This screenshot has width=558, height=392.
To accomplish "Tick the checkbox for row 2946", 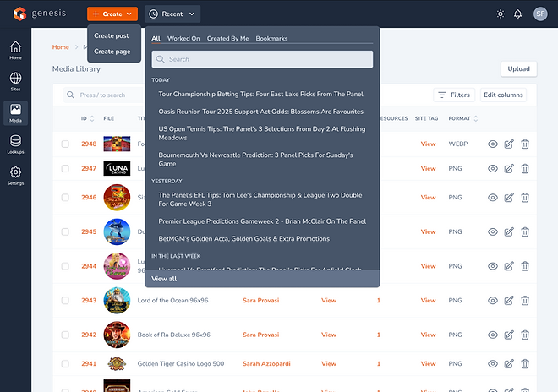I will 65,198.
